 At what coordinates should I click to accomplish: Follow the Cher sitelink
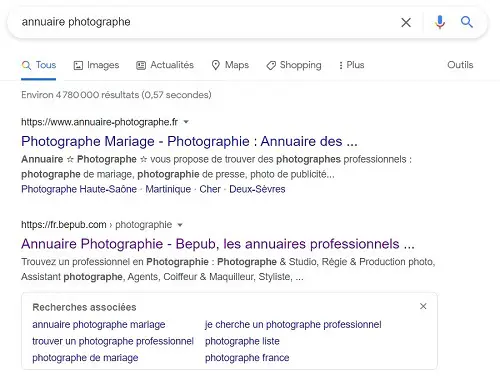click(x=210, y=189)
